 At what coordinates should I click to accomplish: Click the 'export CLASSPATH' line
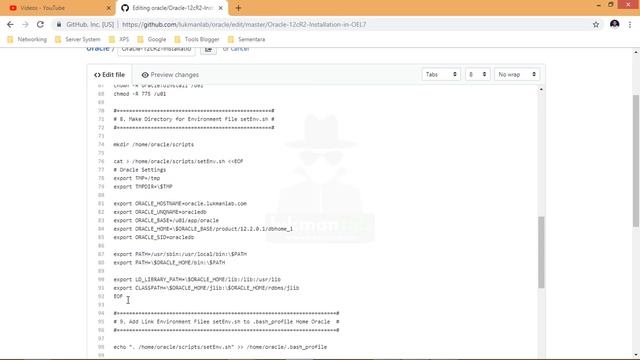(206, 288)
